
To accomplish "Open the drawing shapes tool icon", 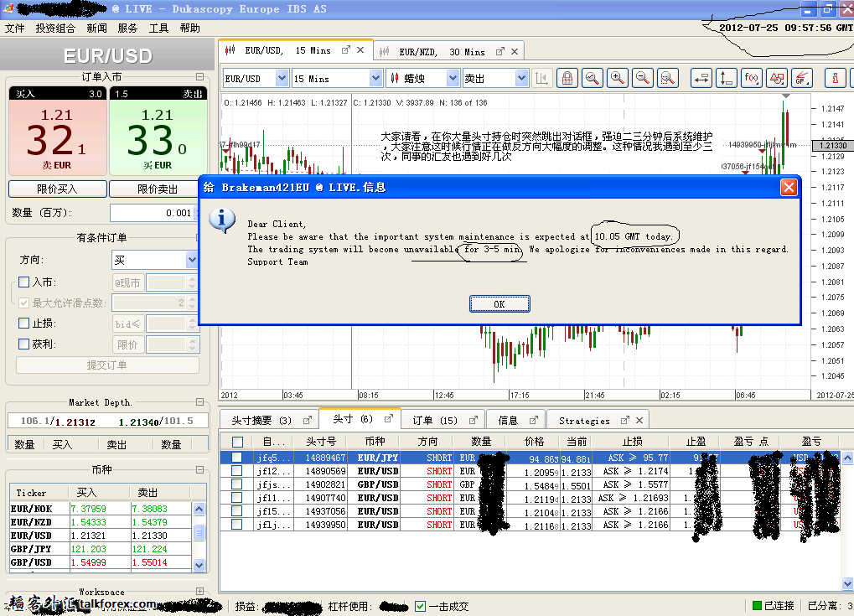I will tap(777, 79).
